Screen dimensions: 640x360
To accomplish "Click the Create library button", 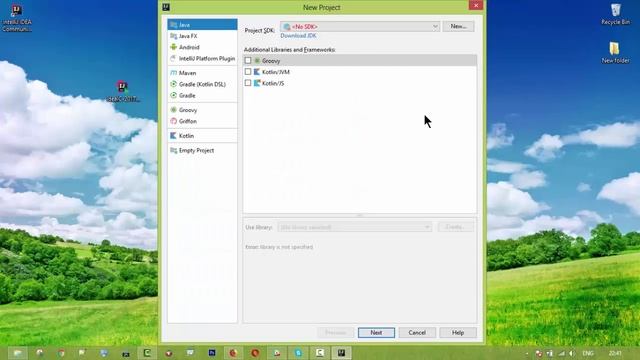I will click(456, 227).
